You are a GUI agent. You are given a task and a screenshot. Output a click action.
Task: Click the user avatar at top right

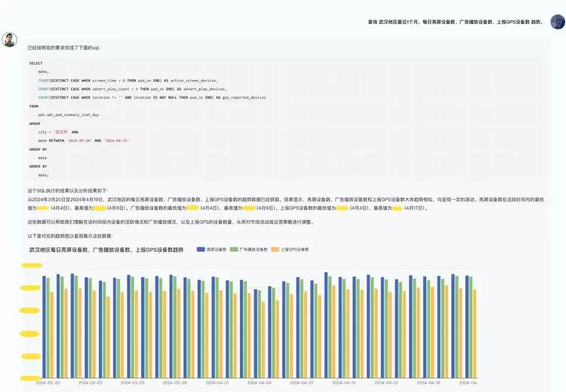557,22
